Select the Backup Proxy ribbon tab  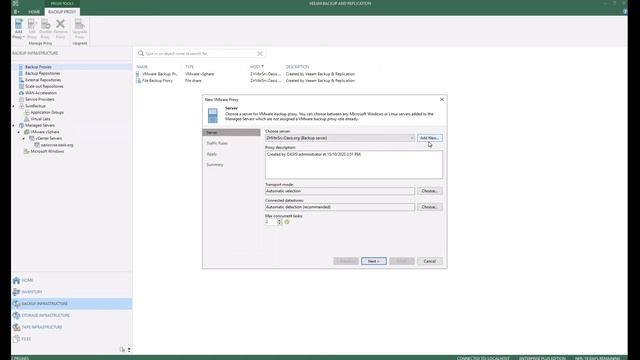tap(62, 12)
